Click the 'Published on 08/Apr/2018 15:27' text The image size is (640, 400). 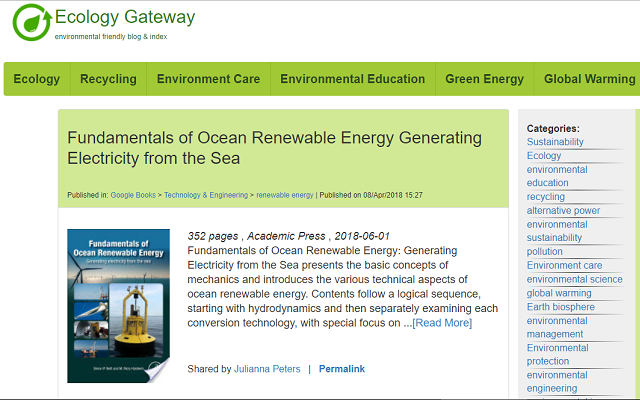point(371,195)
